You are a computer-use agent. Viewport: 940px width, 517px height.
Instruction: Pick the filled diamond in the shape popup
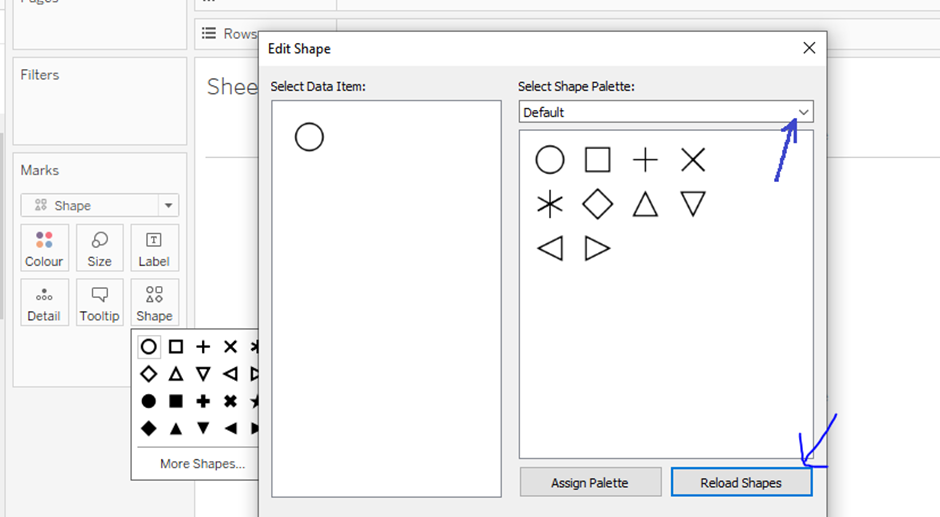(149, 428)
